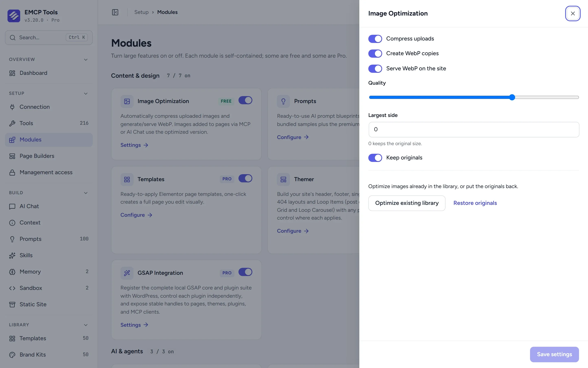Click the Save settings button

(x=554, y=354)
